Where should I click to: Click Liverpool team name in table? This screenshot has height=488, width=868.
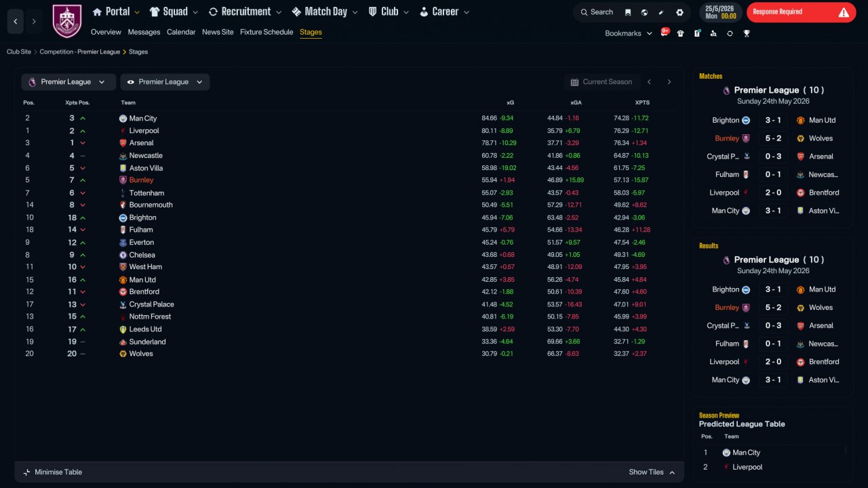(144, 131)
